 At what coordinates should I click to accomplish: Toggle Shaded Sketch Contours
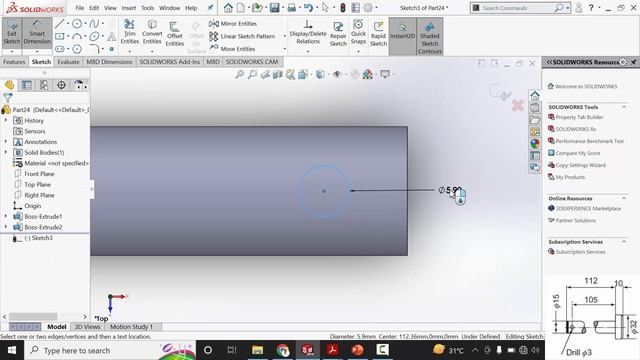click(429, 37)
